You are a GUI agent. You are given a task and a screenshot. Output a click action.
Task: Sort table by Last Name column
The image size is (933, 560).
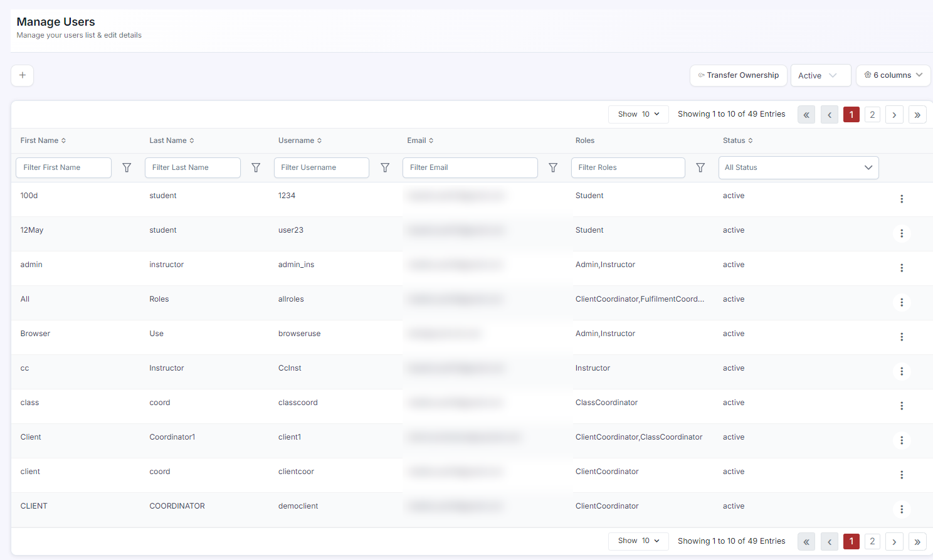tap(172, 140)
